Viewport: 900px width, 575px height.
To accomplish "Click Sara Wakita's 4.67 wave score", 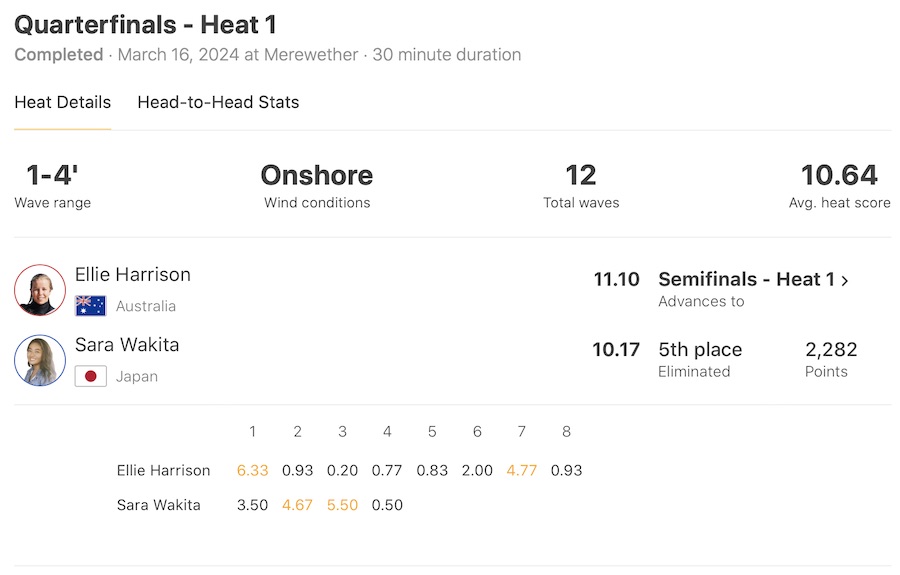I will pyautogui.click(x=297, y=505).
